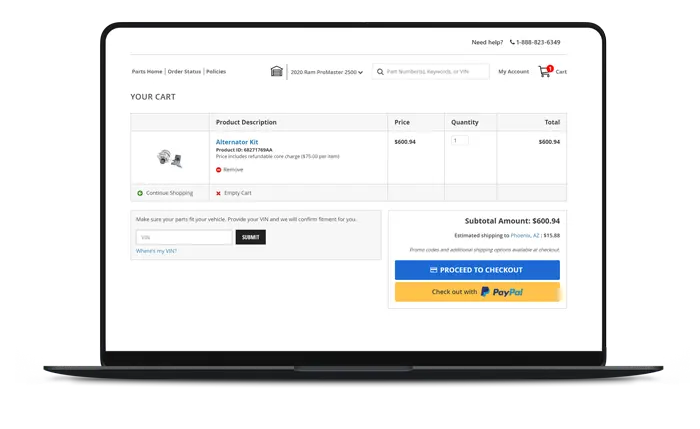Focus the VIN input field

pyautogui.click(x=183, y=237)
